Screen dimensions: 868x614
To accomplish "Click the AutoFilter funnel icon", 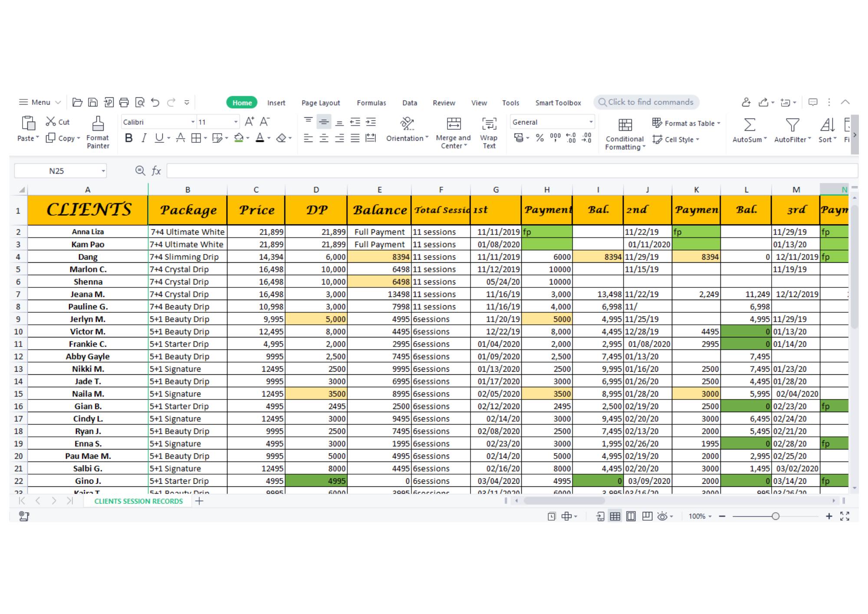I will (792, 125).
